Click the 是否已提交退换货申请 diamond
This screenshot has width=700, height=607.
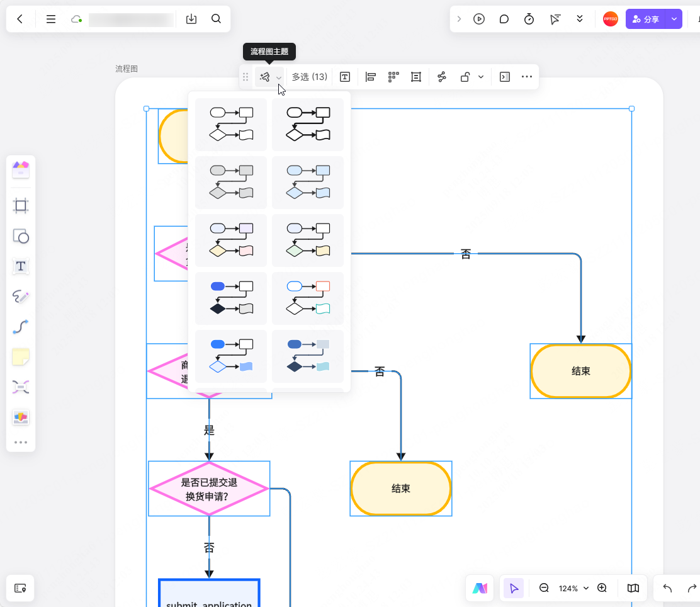209,489
